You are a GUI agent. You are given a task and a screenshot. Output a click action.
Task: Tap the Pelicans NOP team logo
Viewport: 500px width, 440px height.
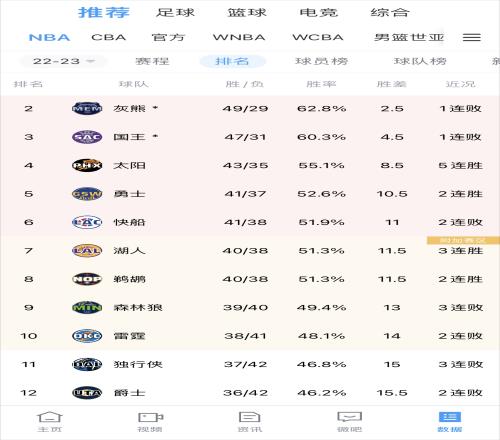87,279
